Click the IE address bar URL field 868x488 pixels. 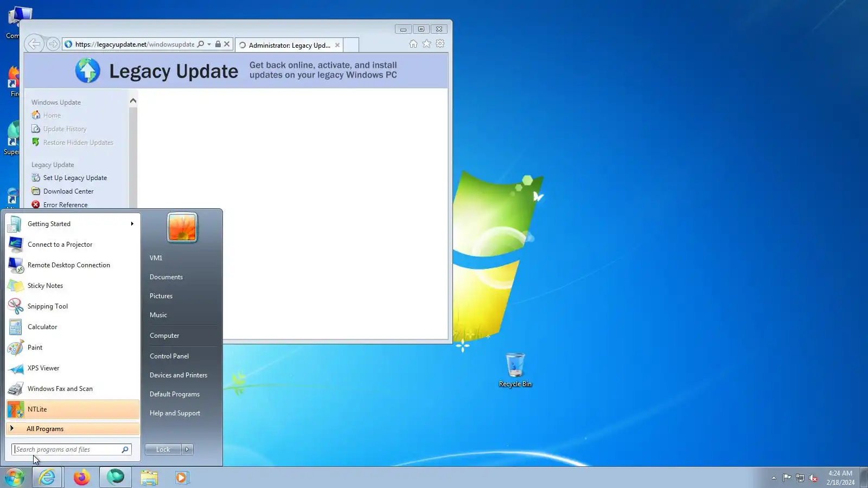tap(135, 44)
